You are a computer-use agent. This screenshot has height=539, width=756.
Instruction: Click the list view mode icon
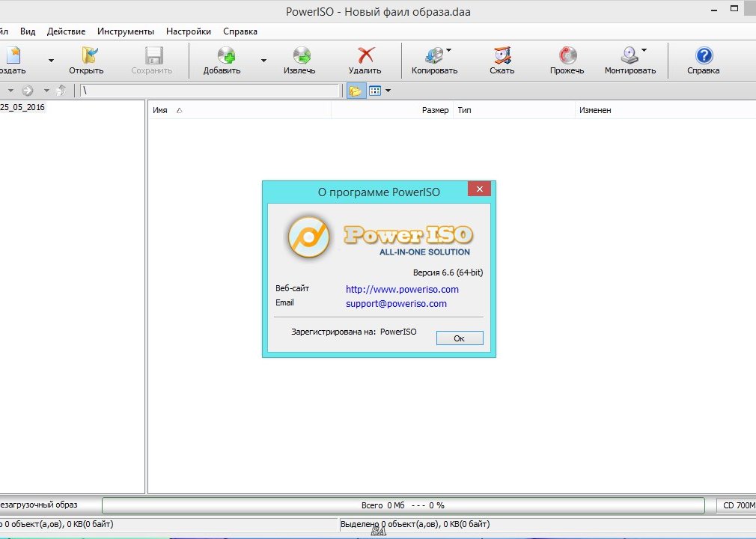coord(375,91)
